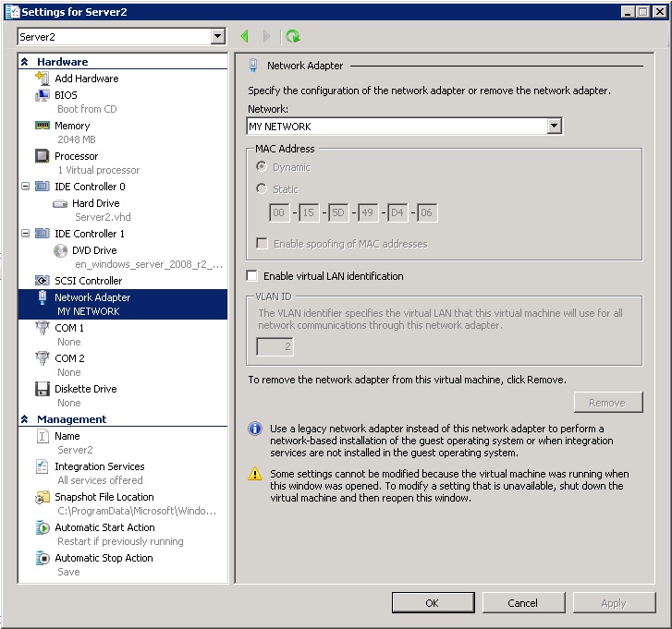Click the Cancel button
Viewport: 672px width, 629px height.
point(523,603)
